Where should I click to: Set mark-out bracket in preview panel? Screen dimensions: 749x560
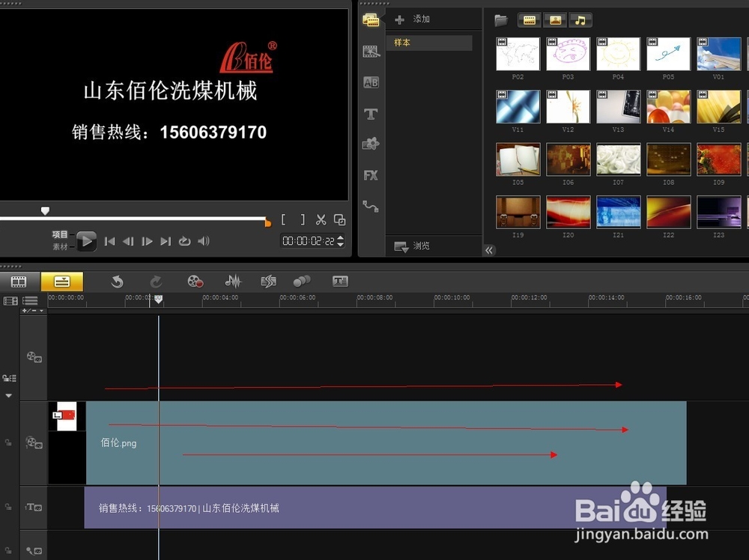coord(303,219)
